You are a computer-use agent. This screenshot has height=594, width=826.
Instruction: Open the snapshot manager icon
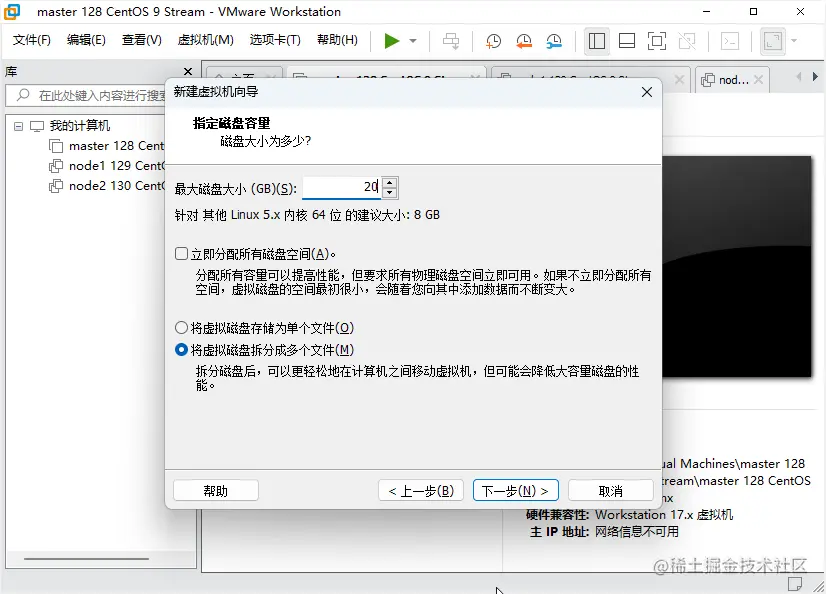[x=554, y=41]
